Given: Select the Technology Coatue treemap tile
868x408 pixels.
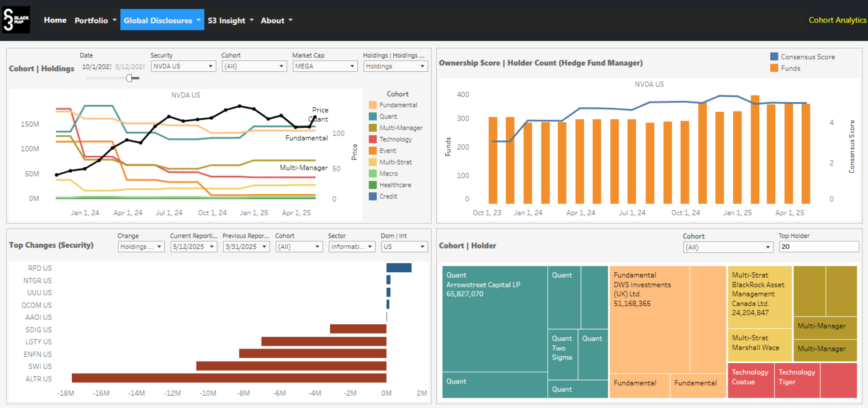Looking at the screenshot, I should 751,380.
